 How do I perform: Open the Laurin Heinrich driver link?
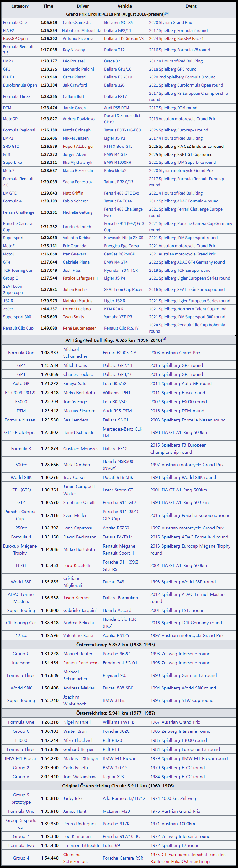(77, 227)
